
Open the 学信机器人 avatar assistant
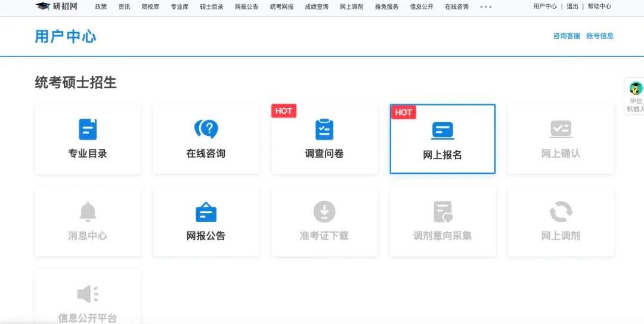point(636,88)
